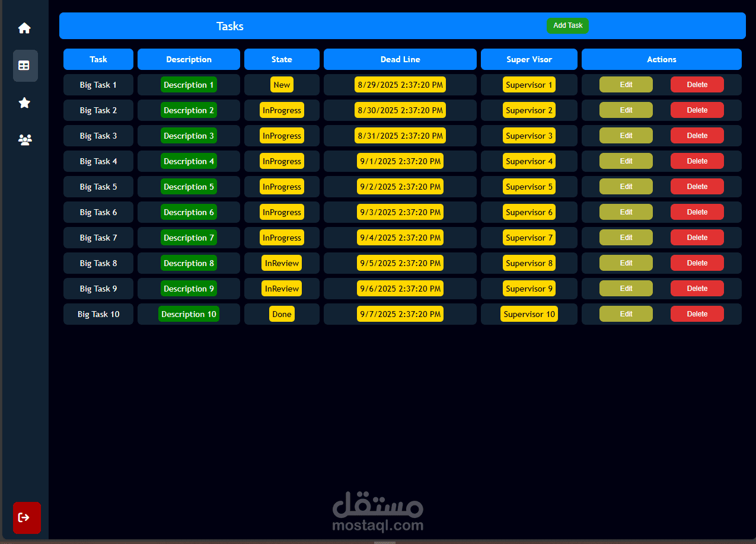This screenshot has height=544, width=756.
Task: Click deadline 9/1/2025 2:37:20 PM
Action: tap(400, 161)
